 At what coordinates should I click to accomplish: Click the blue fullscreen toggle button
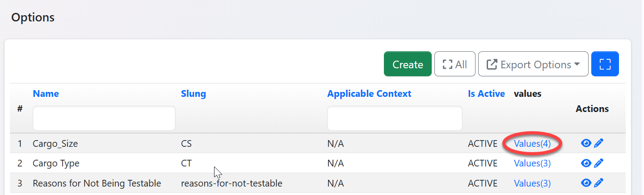pyautogui.click(x=605, y=64)
